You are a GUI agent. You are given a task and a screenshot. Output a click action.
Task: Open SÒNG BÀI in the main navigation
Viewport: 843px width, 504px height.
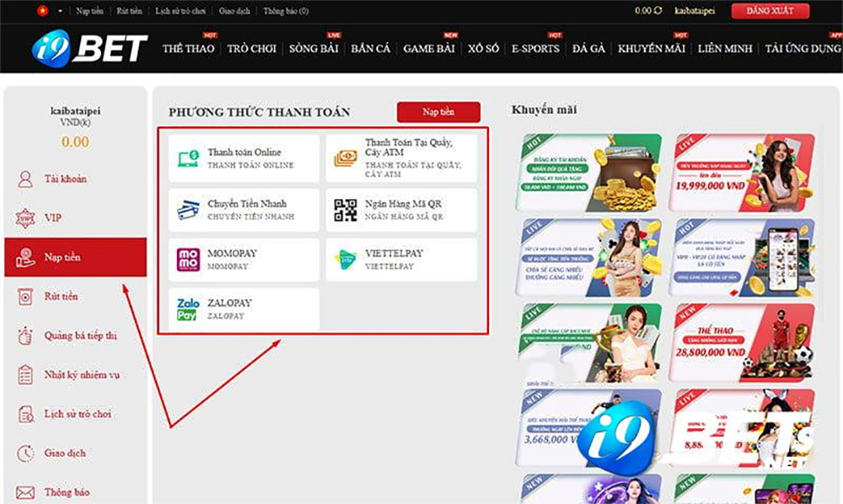coord(314,48)
